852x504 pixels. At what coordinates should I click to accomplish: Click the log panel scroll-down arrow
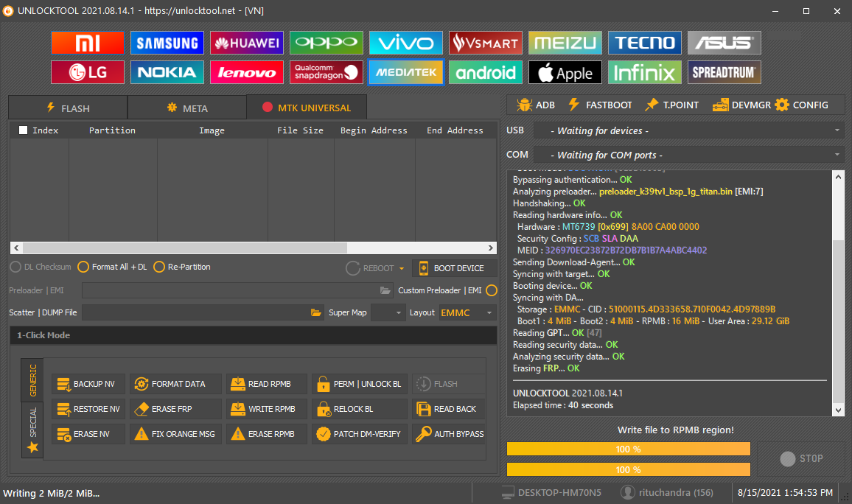pos(839,410)
